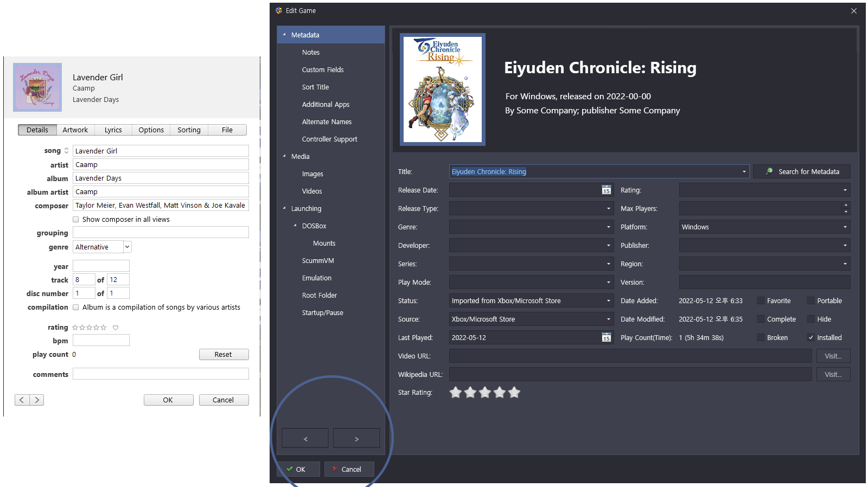Mark the game as Favorite
The width and height of the screenshot is (868, 487).
pyautogui.click(x=761, y=301)
